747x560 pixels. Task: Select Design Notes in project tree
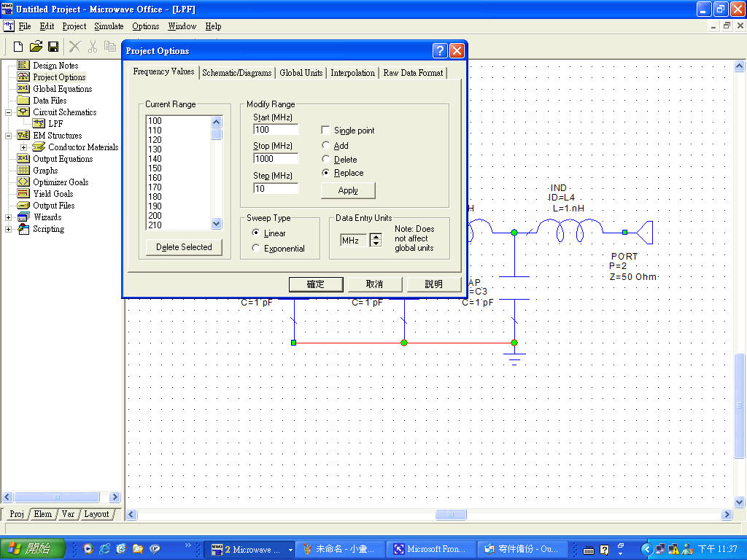pos(55,65)
